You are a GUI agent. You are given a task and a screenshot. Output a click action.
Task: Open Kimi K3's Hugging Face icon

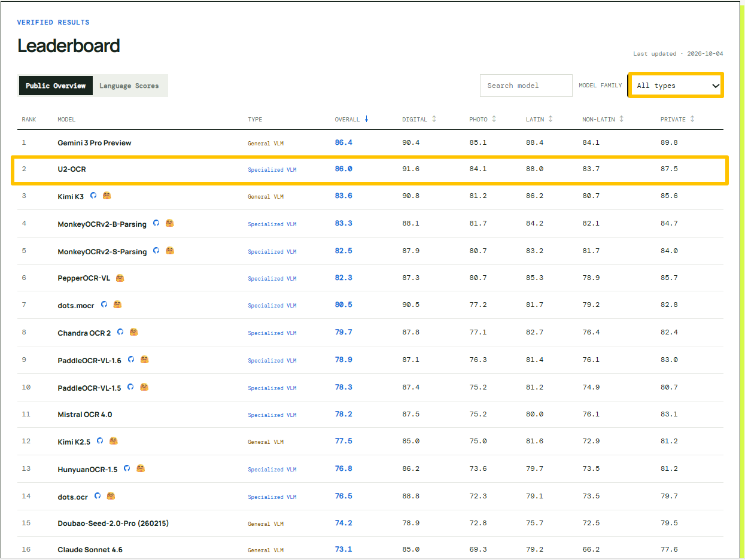(x=107, y=196)
